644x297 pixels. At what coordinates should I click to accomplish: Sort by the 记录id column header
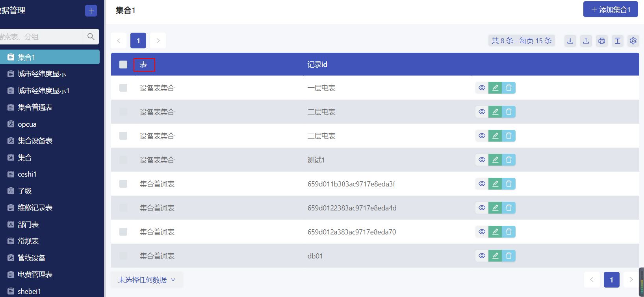coord(317,65)
